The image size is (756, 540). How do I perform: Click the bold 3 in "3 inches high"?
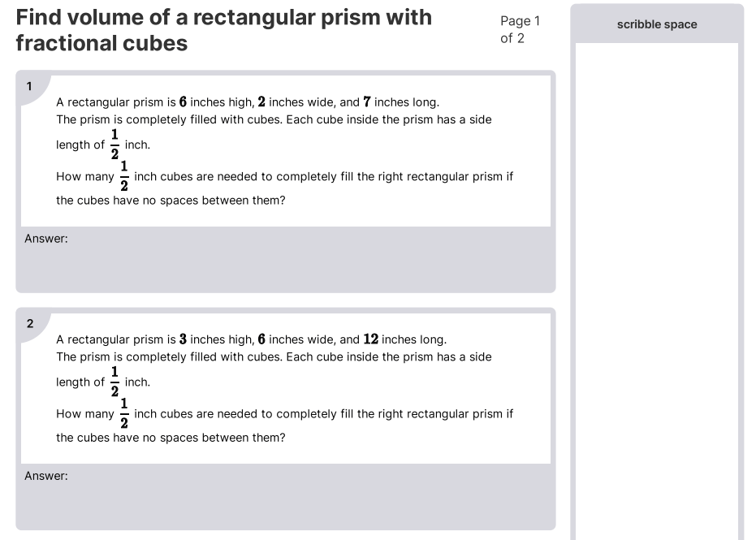(183, 339)
